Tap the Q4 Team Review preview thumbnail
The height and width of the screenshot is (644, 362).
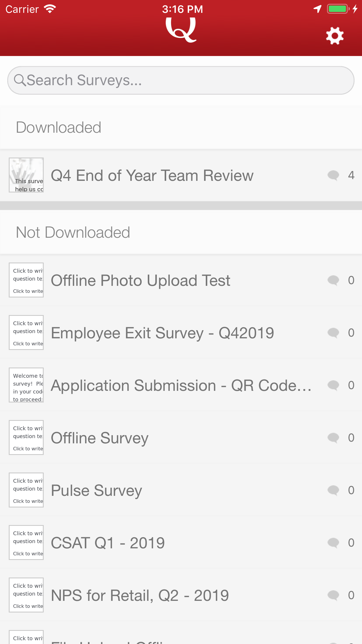point(26,175)
